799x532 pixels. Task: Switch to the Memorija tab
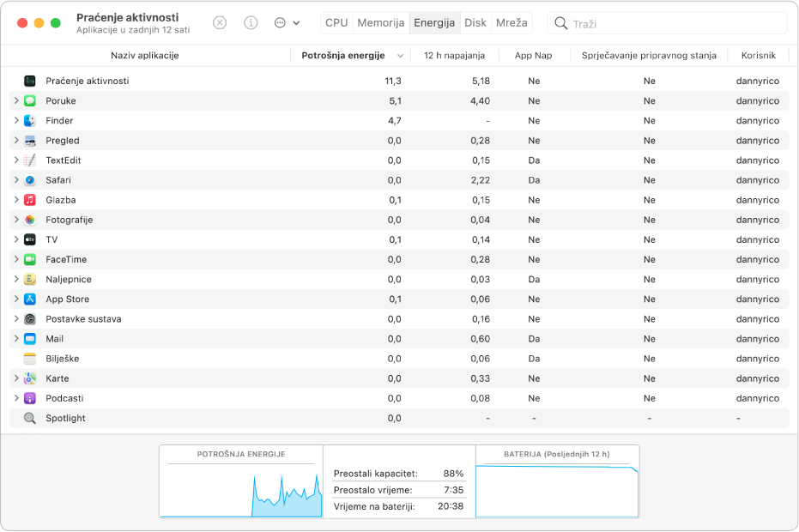tap(381, 23)
